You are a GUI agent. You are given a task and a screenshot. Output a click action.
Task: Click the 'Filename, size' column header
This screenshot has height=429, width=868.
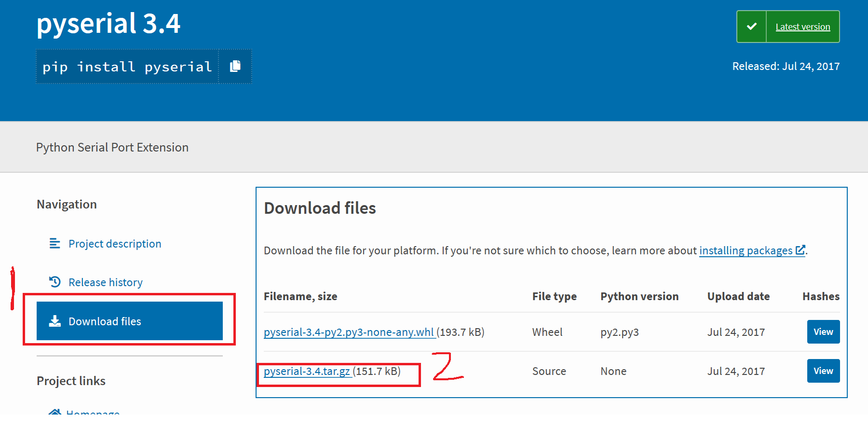(300, 296)
